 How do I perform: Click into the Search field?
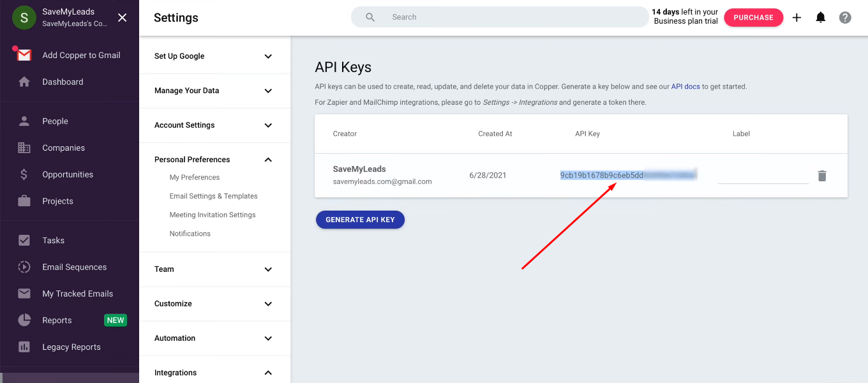point(500,17)
